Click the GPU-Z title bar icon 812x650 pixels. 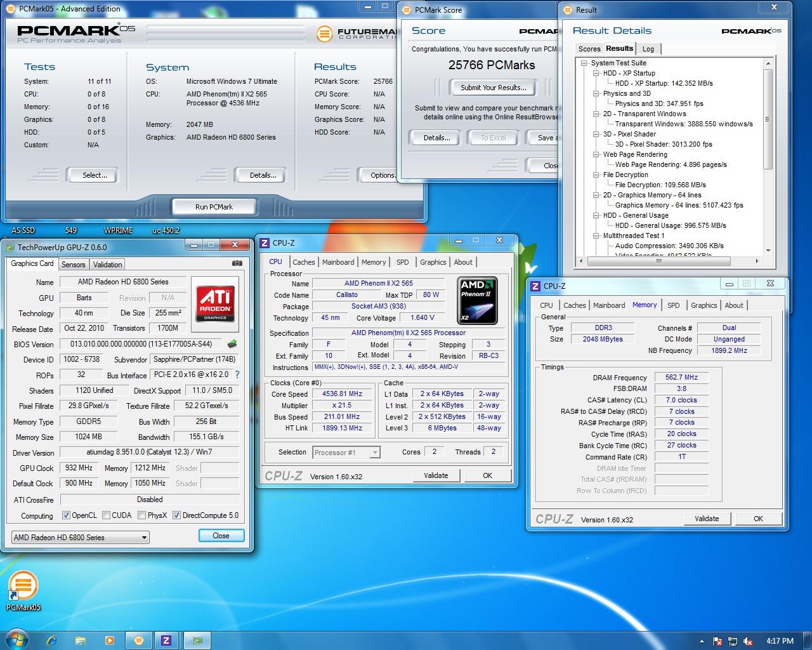coord(10,247)
